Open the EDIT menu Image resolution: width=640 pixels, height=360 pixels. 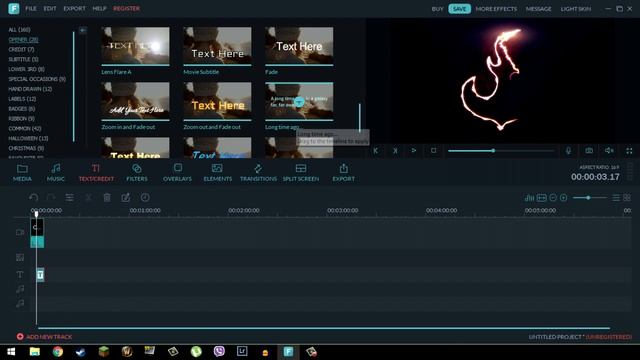50,9
